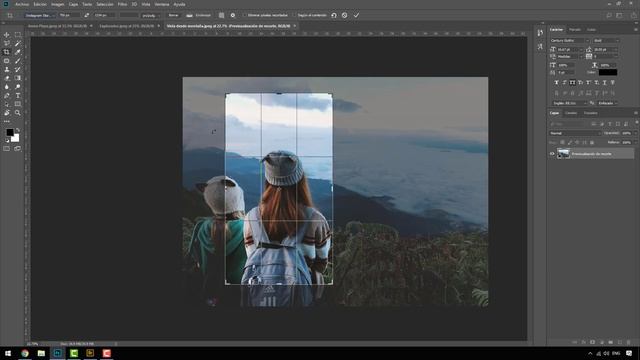Switch to the Capas tab
This screenshot has height=360, width=640.
(x=554, y=113)
